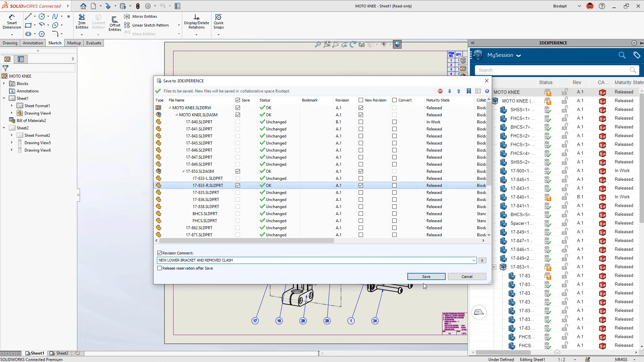Open the revision comment dropdown arrow
The width and height of the screenshot is (644, 362).
tap(474, 260)
